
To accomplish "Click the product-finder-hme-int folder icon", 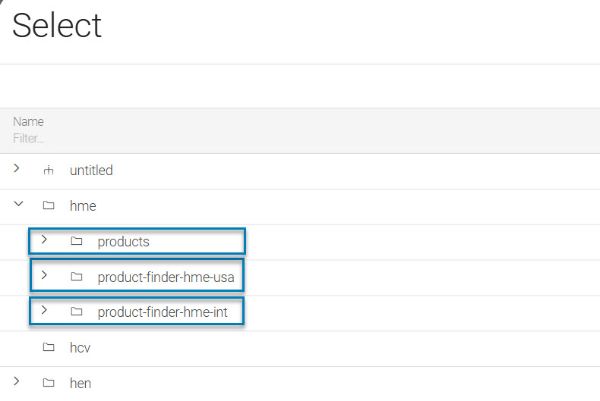I will [77, 312].
